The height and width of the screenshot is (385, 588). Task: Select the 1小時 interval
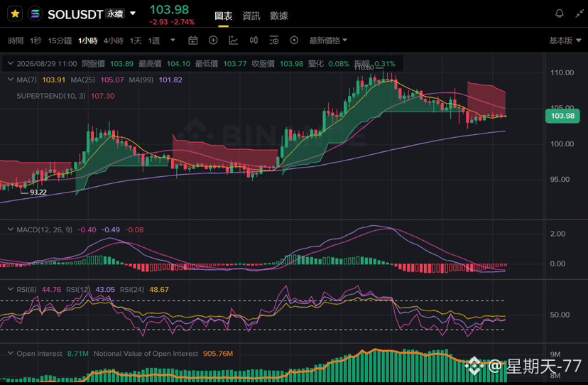point(88,40)
